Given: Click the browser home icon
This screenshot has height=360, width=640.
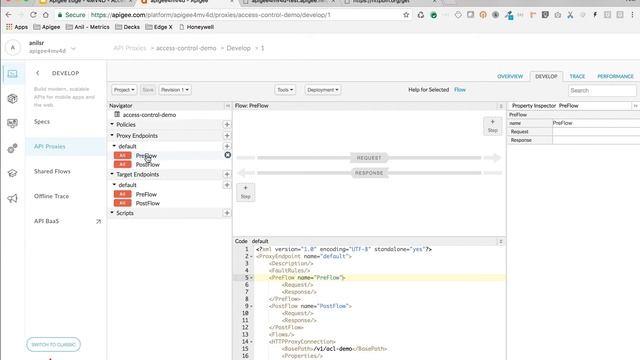Looking at the screenshot, I should (46, 15).
